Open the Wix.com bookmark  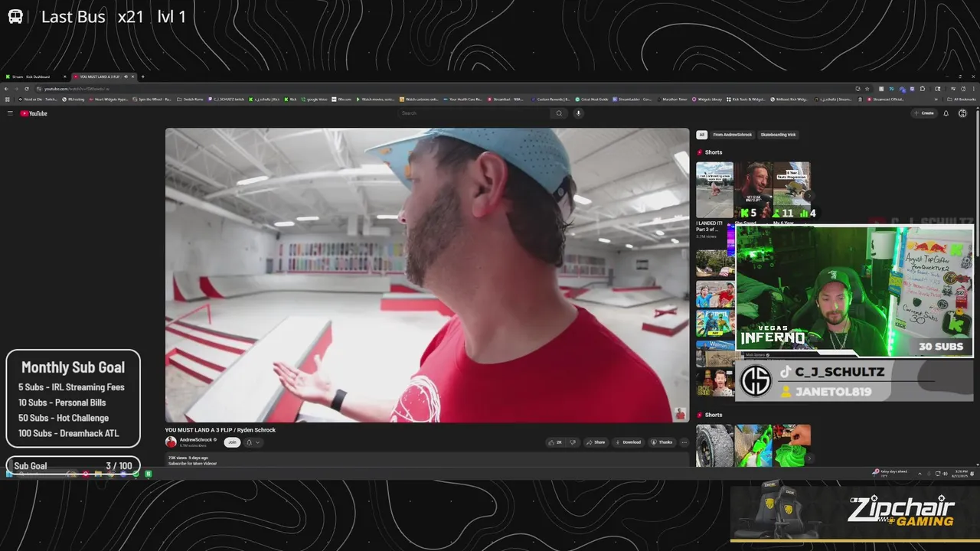pyautogui.click(x=342, y=99)
